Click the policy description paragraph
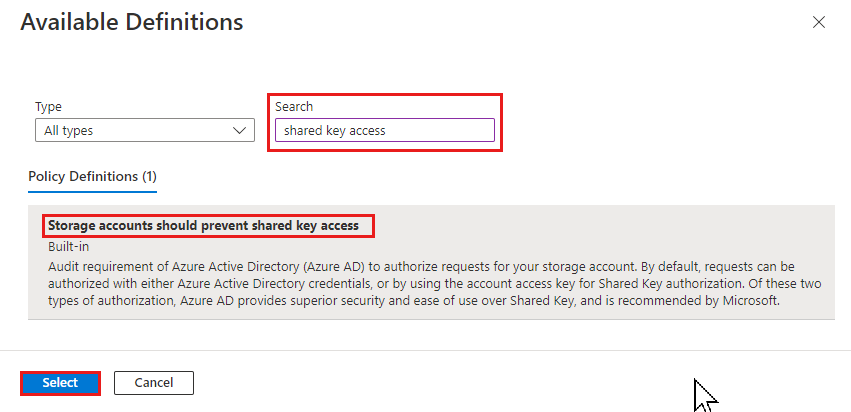 (434, 284)
